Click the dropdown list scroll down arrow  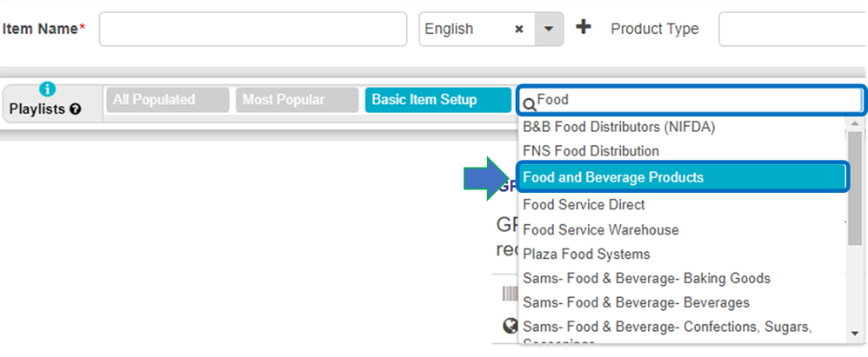855,333
